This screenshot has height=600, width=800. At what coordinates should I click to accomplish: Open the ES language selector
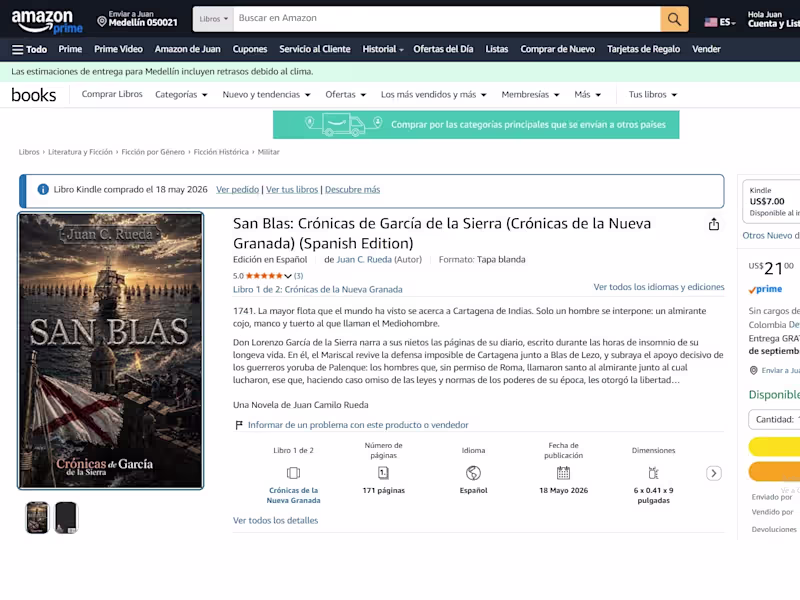click(720, 22)
